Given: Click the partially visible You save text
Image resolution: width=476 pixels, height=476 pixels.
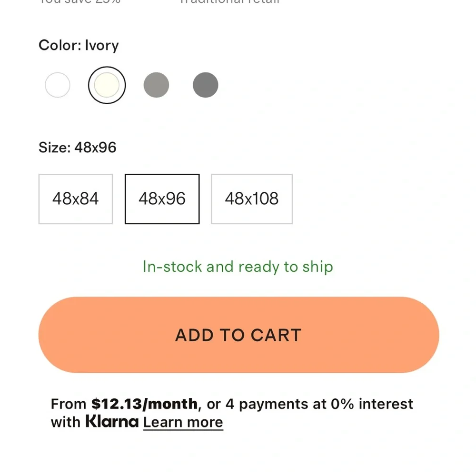Looking at the screenshot, I should [80, 2].
